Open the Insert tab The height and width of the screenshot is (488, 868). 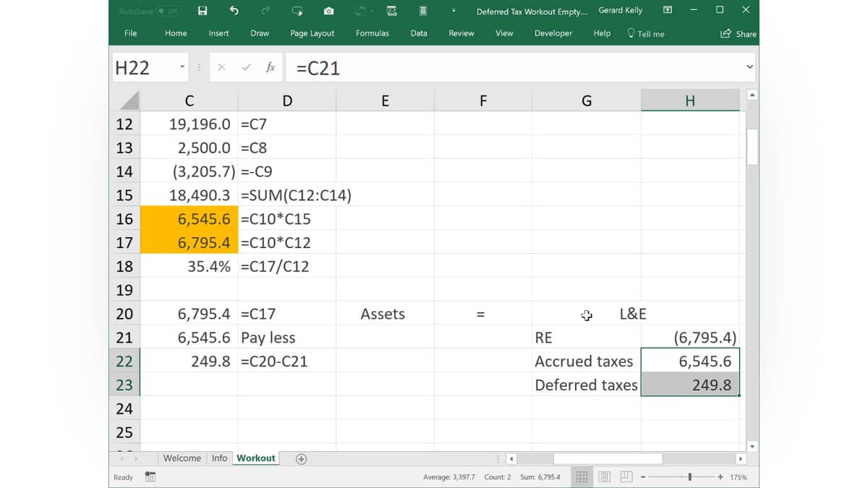click(218, 33)
